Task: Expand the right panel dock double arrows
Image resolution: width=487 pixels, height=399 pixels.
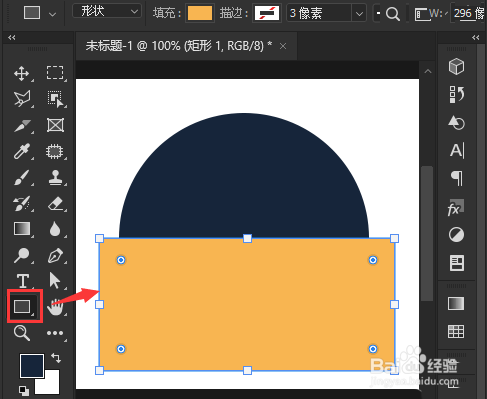Action: [x=476, y=37]
